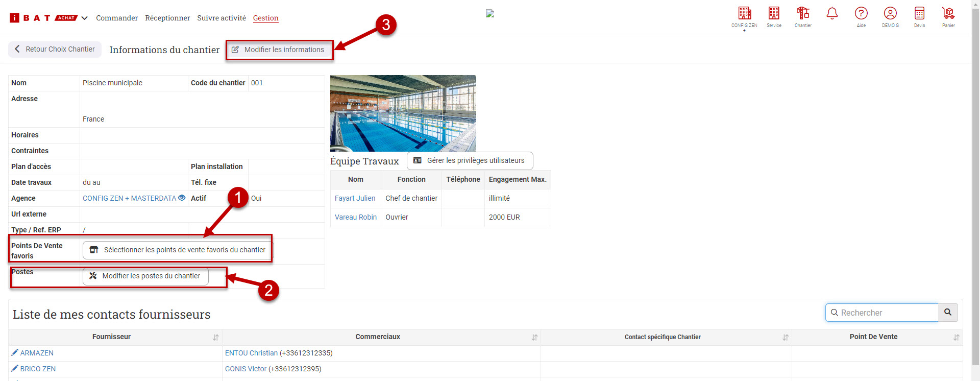This screenshot has height=381, width=980.
Task: Expand the IBAT Achat dropdown arrow
Action: (85, 18)
